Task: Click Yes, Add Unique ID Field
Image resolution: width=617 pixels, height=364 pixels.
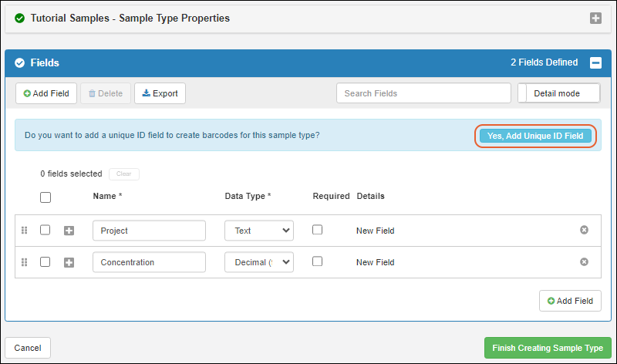Action: pyautogui.click(x=535, y=136)
